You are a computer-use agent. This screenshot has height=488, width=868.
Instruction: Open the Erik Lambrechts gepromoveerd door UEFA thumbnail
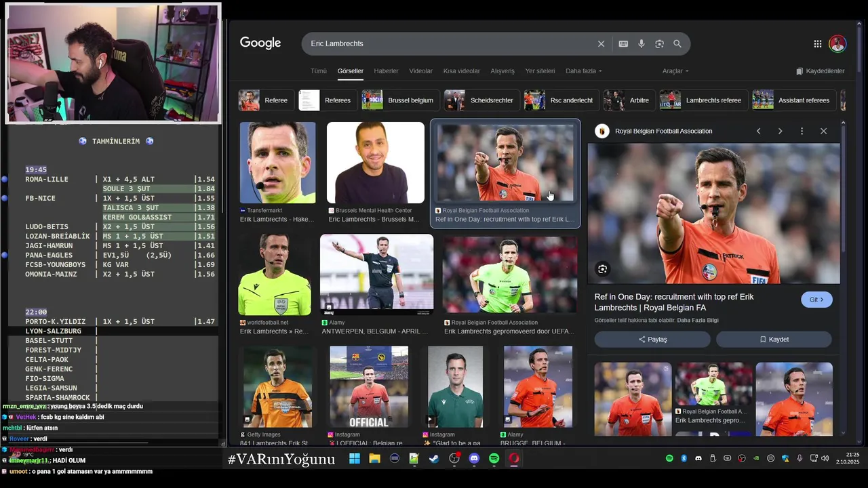point(509,274)
